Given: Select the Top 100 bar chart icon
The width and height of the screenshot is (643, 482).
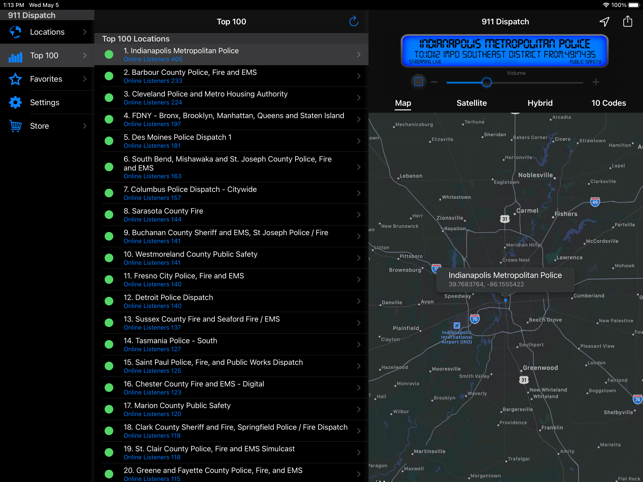Looking at the screenshot, I should (x=15, y=57).
